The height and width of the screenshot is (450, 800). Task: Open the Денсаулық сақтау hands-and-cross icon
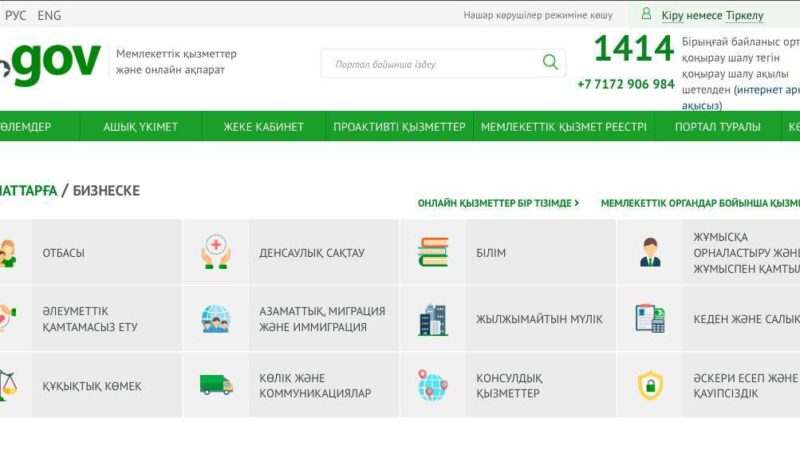216,252
